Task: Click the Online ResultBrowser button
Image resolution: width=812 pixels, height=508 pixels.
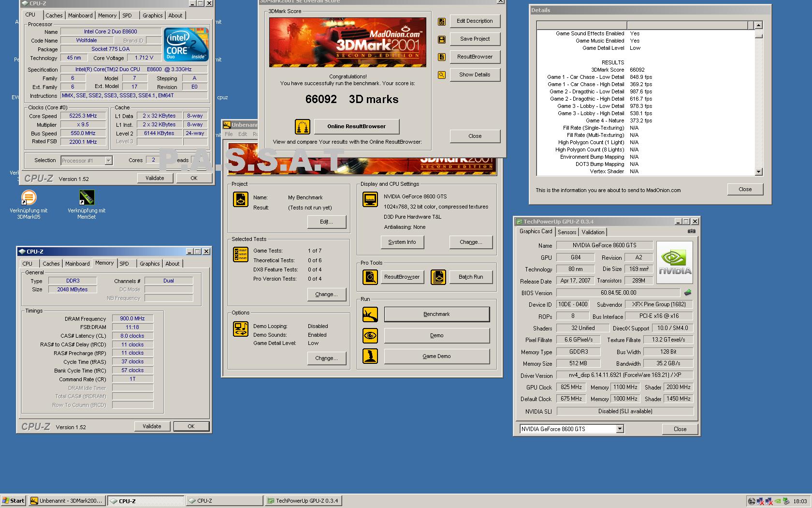Action: point(357,127)
